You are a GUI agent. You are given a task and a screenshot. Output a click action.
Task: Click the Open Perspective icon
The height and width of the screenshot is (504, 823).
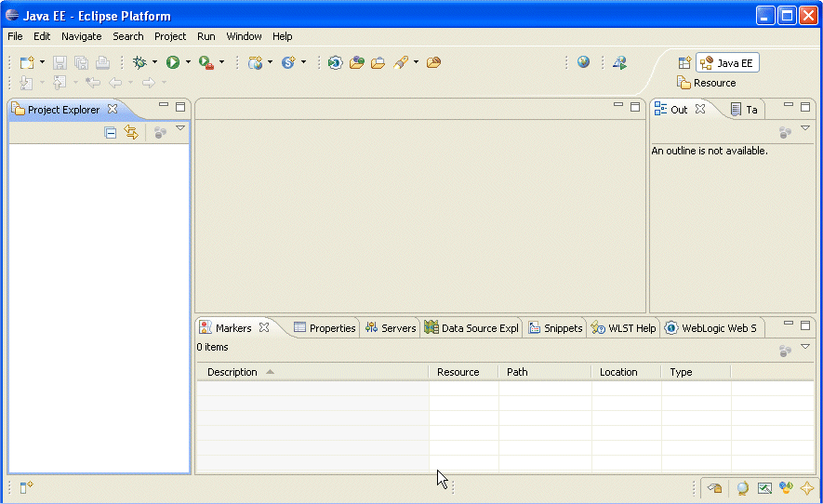coord(684,63)
